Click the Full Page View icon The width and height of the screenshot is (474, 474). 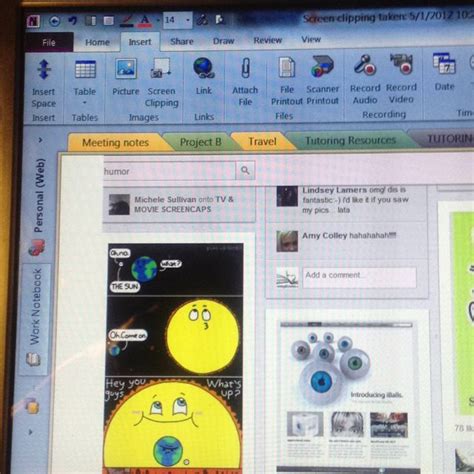pos(108,21)
